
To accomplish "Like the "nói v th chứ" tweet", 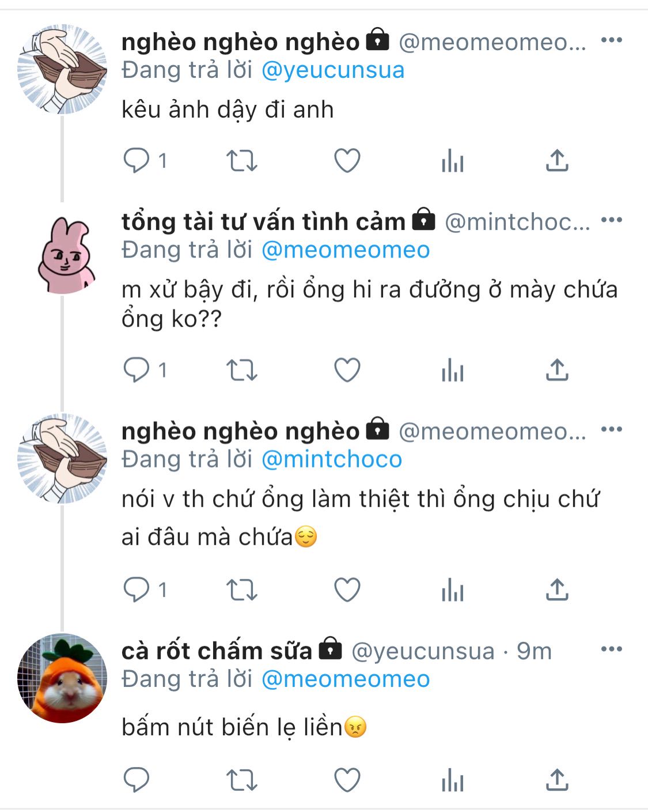I will [347, 590].
